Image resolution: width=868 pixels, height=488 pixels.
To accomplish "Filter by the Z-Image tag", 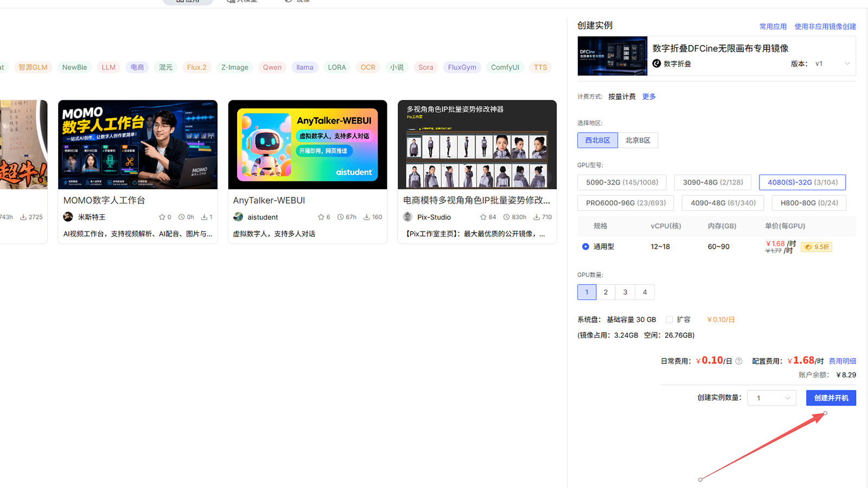I will pos(235,67).
